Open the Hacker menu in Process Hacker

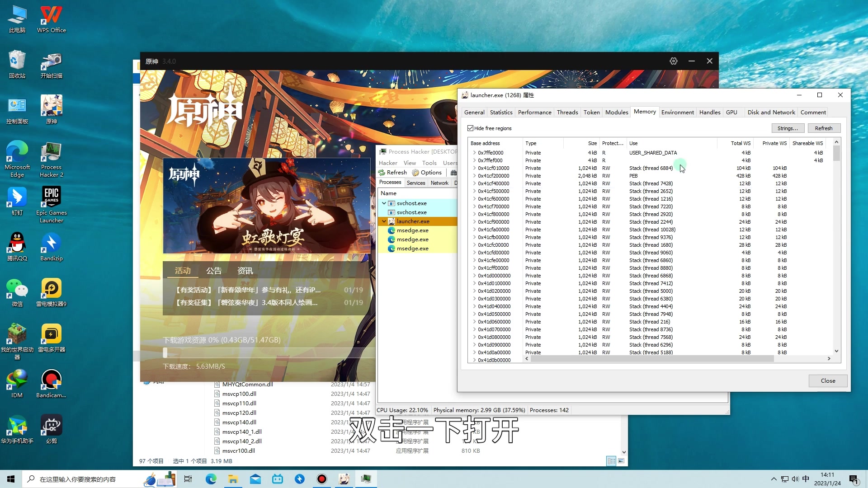click(x=388, y=163)
